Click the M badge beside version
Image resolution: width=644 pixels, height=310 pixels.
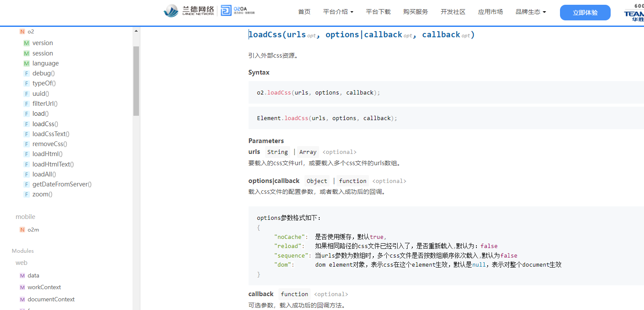pyautogui.click(x=26, y=43)
